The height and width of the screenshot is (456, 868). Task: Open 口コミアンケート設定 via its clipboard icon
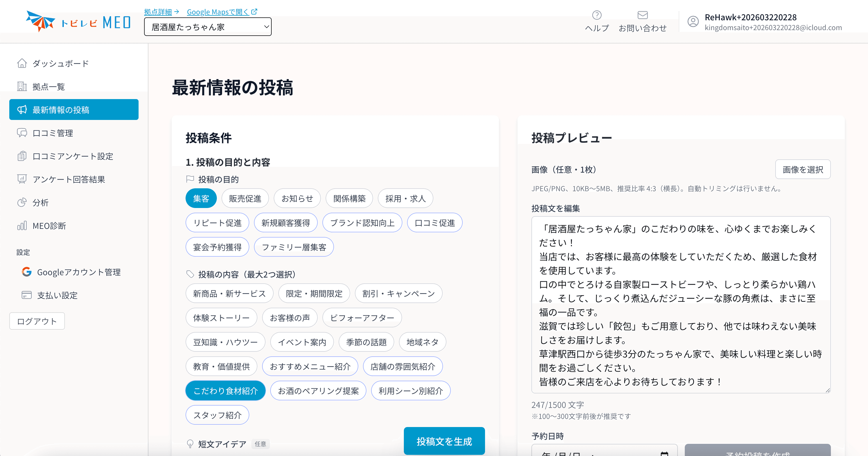coord(21,156)
